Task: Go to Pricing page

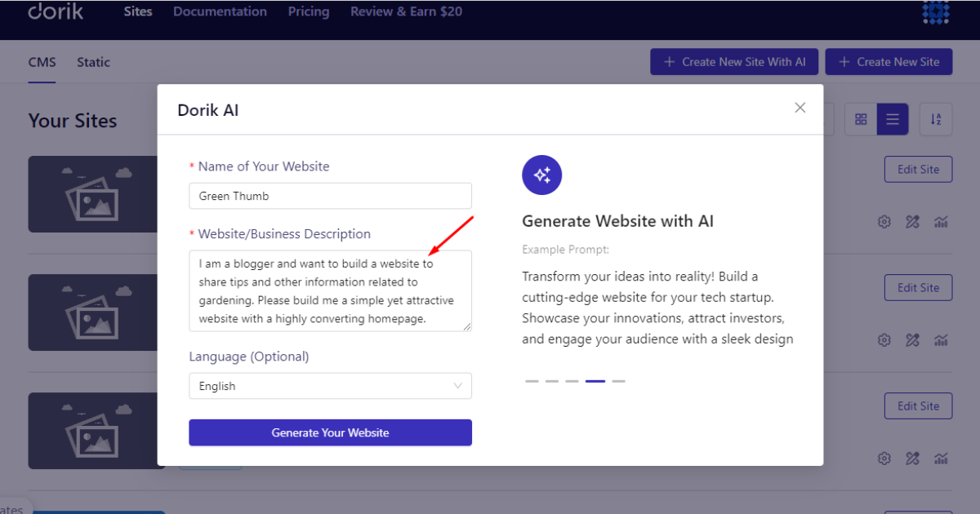Action: 309,11
